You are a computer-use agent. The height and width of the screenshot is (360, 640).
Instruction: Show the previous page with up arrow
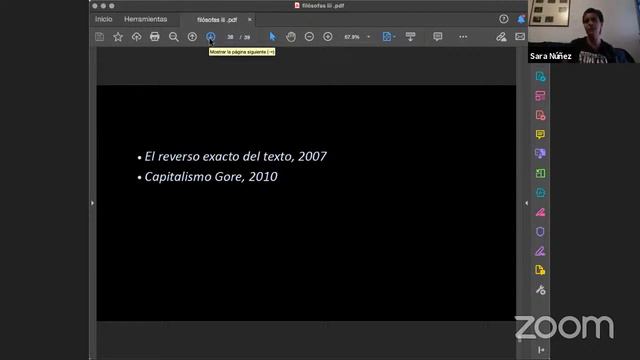[192, 37]
